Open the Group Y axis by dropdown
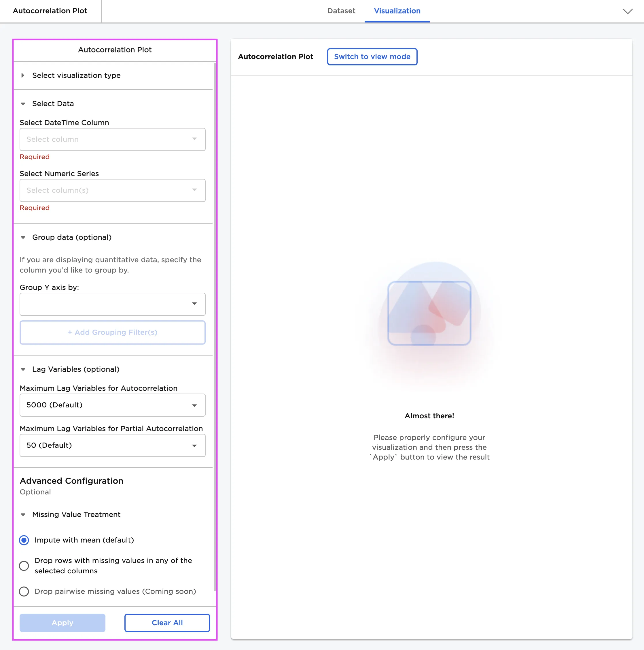This screenshot has height=650, width=644. (112, 304)
